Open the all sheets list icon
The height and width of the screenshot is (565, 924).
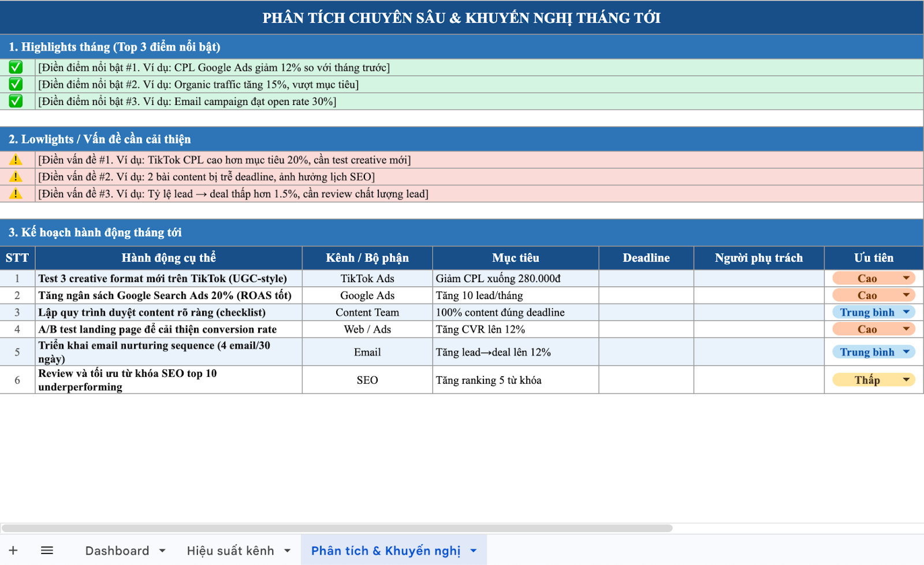pos(47,551)
